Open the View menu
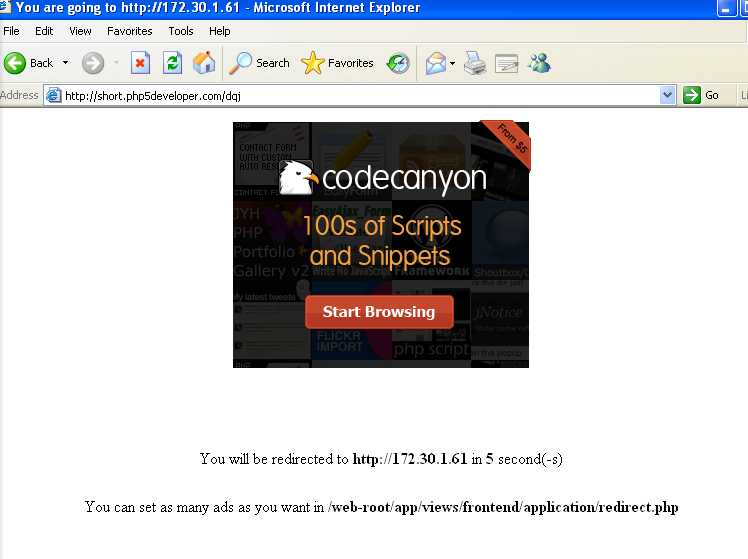 (x=80, y=31)
